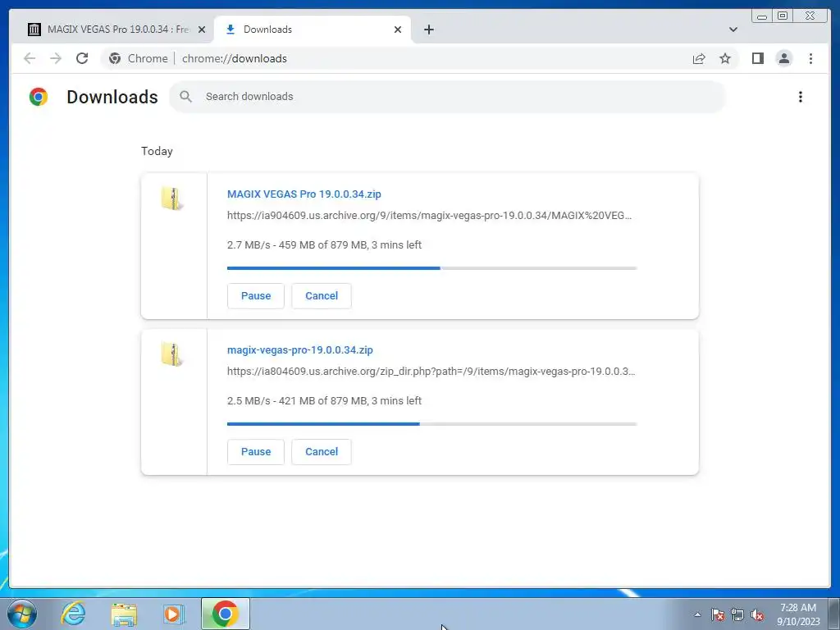Open Windows Media Player from the taskbar
Screen dimensions: 840x630
click(174, 614)
